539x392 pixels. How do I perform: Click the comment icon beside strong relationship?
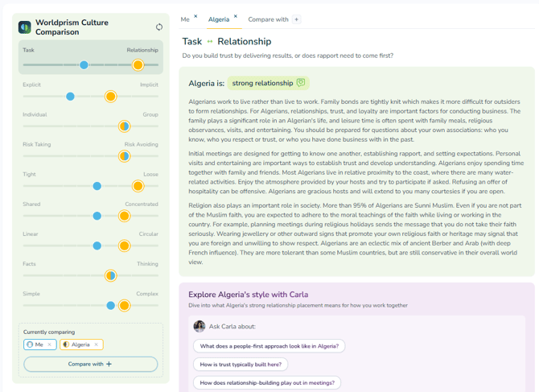301,83
